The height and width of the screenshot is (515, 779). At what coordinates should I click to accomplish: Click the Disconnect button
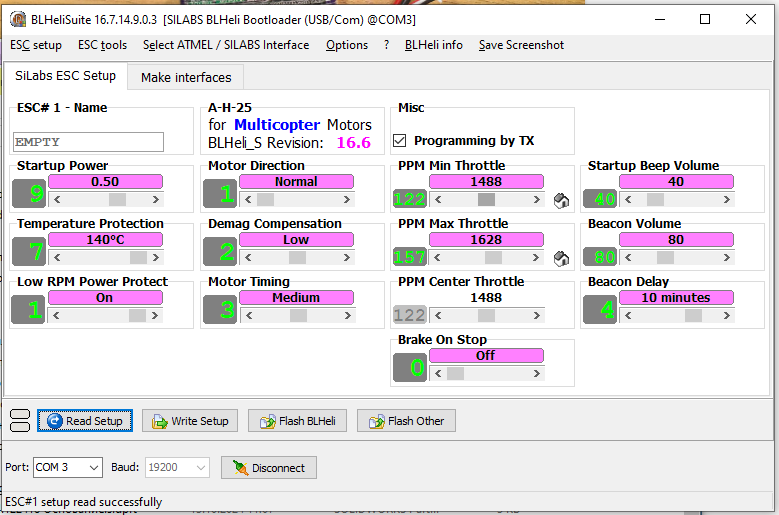269,468
